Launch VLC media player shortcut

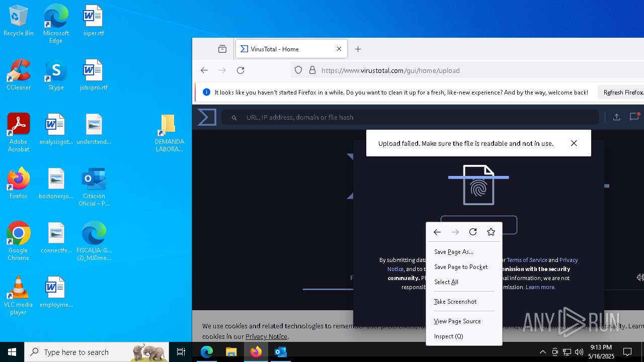point(19,296)
